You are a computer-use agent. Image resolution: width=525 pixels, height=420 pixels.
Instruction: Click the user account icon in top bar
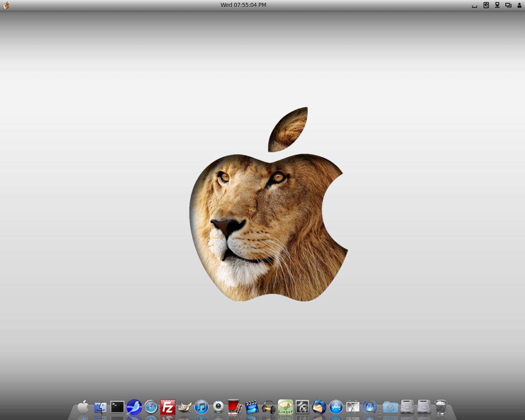click(519, 5)
